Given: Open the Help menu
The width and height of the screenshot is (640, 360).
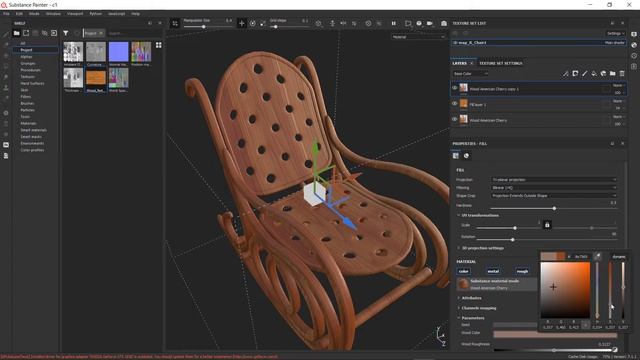Looking at the screenshot, I should pos(136,13).
